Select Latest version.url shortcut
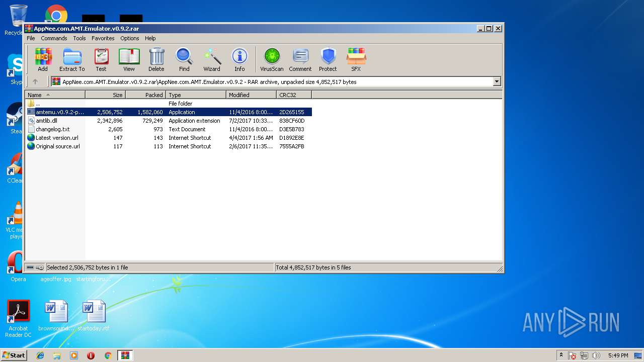 (x=169, y=138)
